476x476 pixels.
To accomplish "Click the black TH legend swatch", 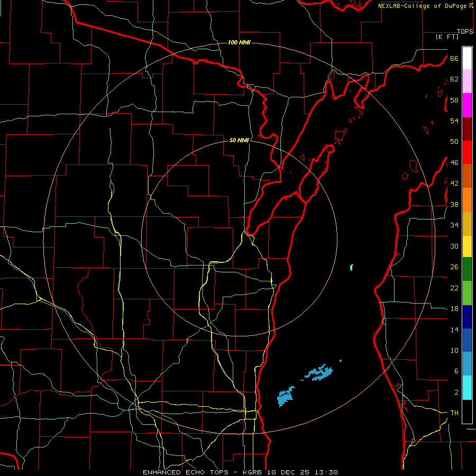I will pyautogui.click(x=467, y=411).
